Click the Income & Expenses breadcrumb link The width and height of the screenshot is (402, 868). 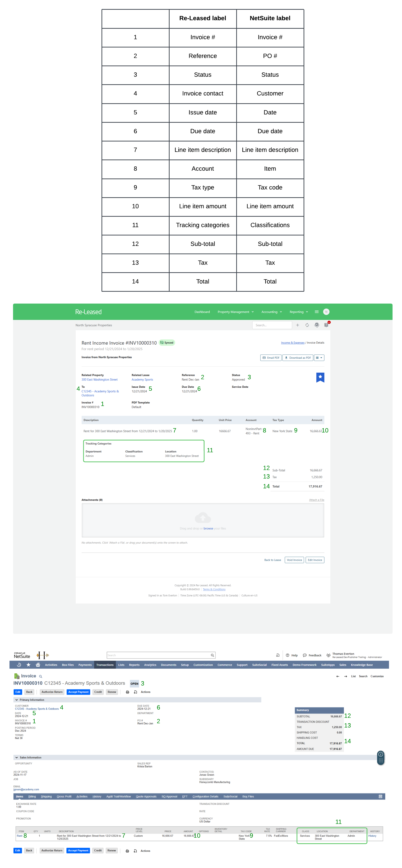[293, 343]
